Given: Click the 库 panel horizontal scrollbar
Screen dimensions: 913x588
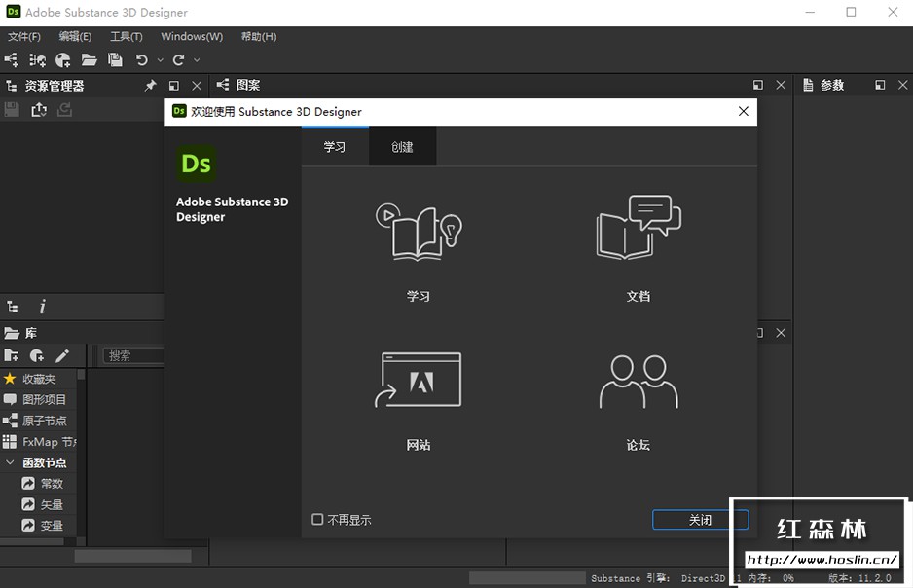Looking at the screenshot, I should (132, 556).
